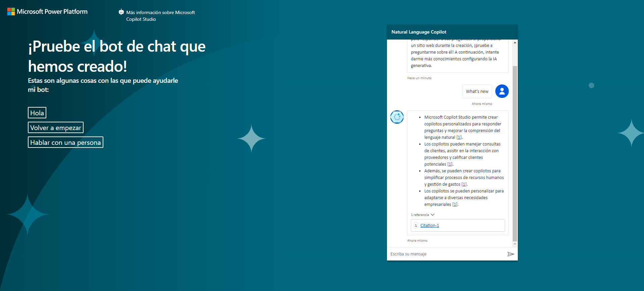Click the chat scrollbar thumb
Image resolution: width=644 pixels, height=291 pixels.
click(x=515, y=154)
